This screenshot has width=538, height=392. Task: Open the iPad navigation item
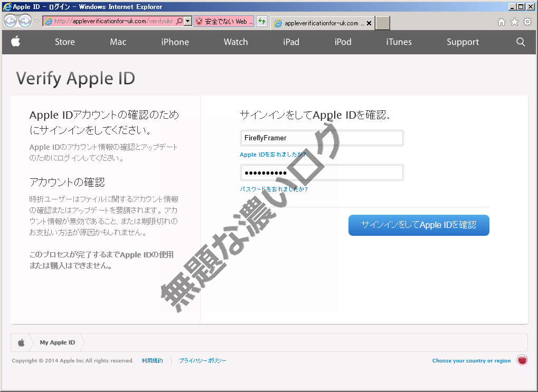tap(291, 42)
